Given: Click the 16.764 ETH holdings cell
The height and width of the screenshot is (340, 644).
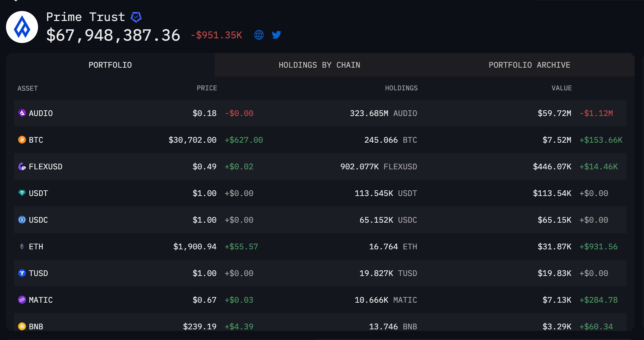Looking at the screenshot, I should point(393,247).
